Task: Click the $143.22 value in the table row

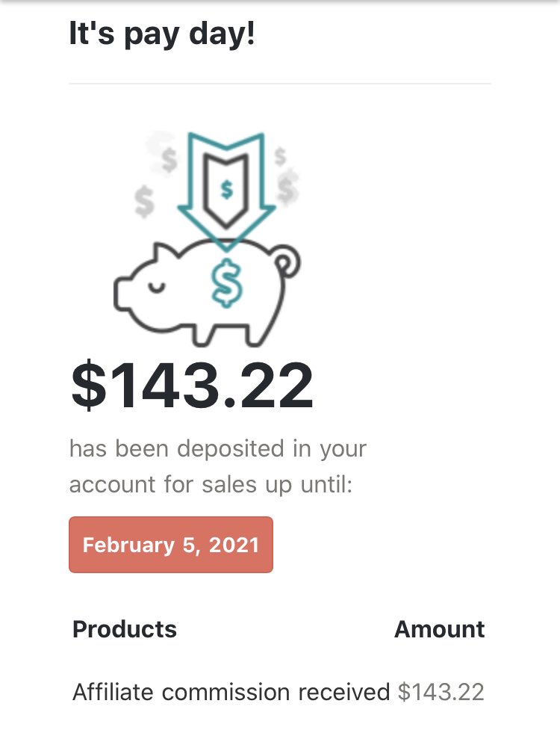Action: (x=441, y=692)
